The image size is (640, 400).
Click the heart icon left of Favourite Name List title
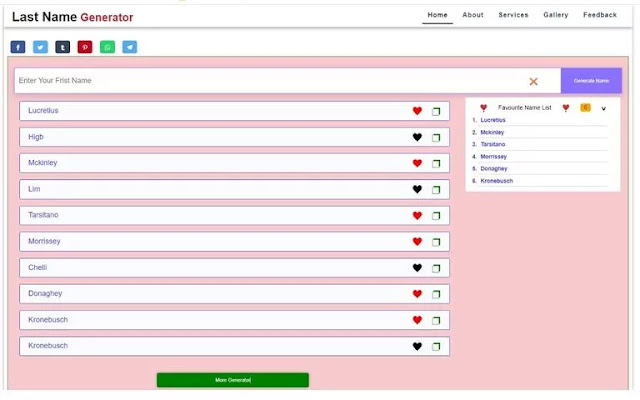(484, 108)
